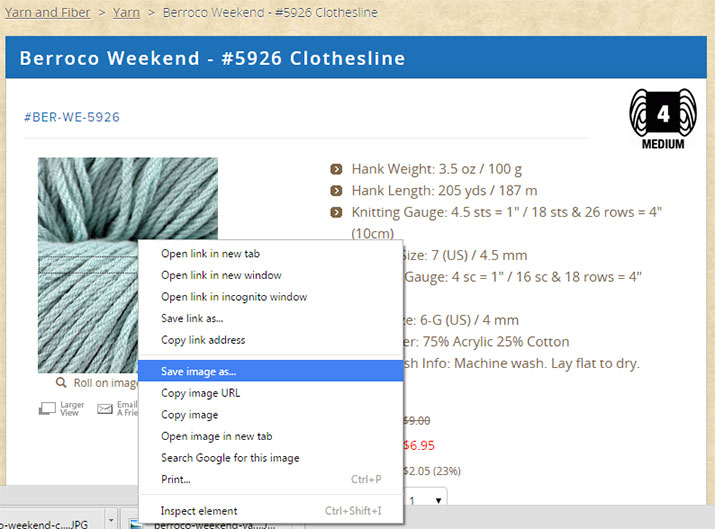Choose Open link in incognito window

[x=271, y=297]
